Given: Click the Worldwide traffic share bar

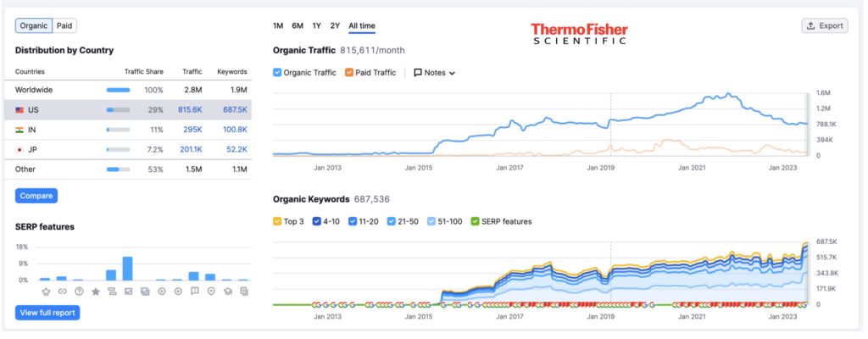Looking at the screenshot, I should (x=118, y=91).
